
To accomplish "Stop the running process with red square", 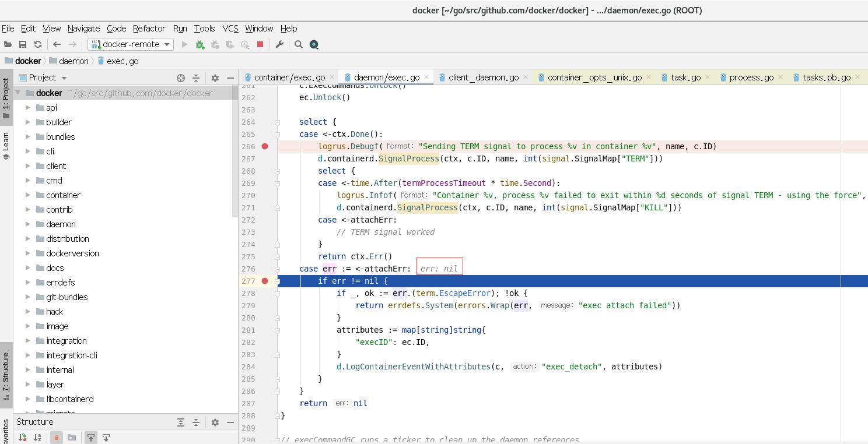I will [x=260, y=44].
